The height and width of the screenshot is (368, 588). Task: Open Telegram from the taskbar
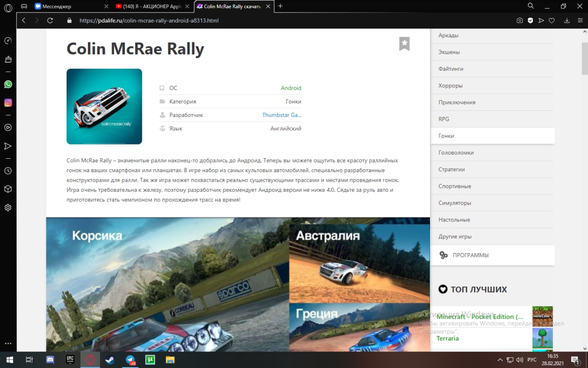pos(130,360)
